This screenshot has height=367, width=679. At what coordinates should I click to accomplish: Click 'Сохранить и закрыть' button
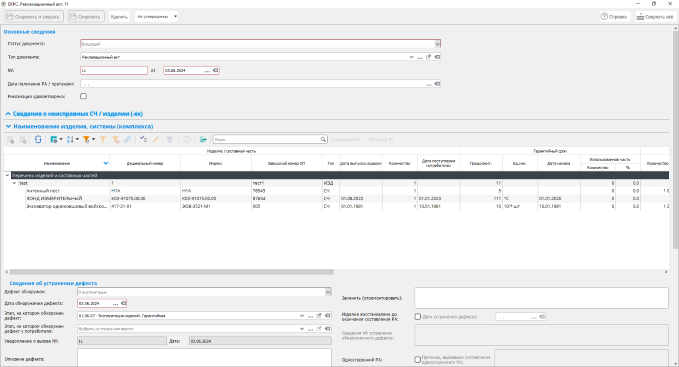pos(34,16)
